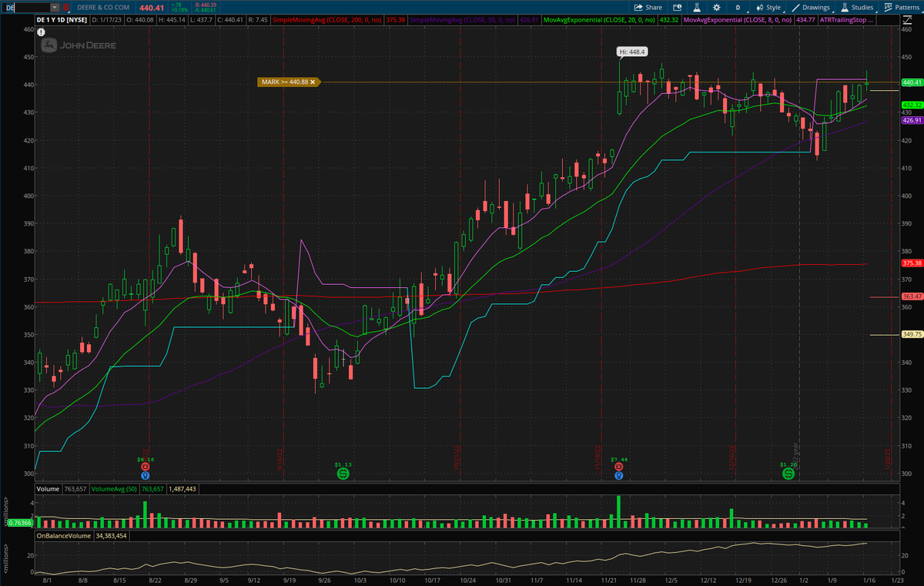Open the Drawings menu
924x586 pixels.
(x=811, y=7)
